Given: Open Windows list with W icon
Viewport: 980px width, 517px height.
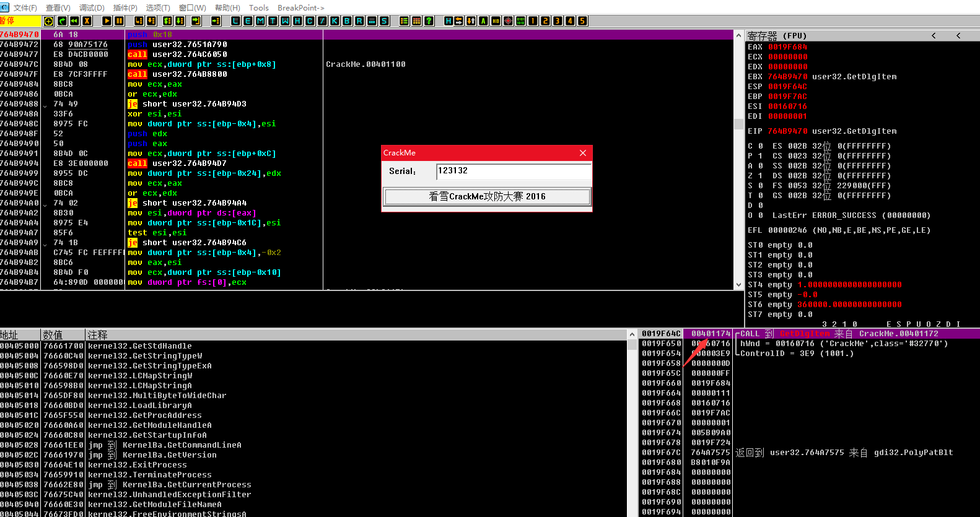Looking at the screenshot, I should (x=285, y=21).
